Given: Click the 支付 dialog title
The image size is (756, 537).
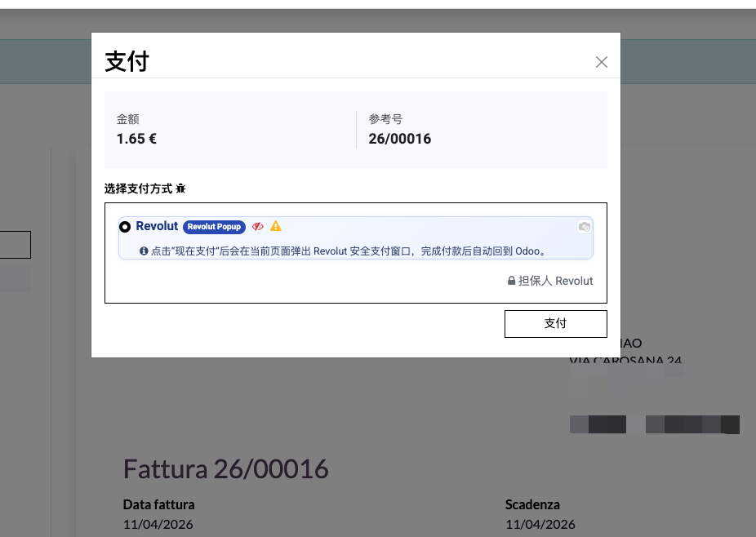Looking at the screenshot, I should [x=127, y=61].
